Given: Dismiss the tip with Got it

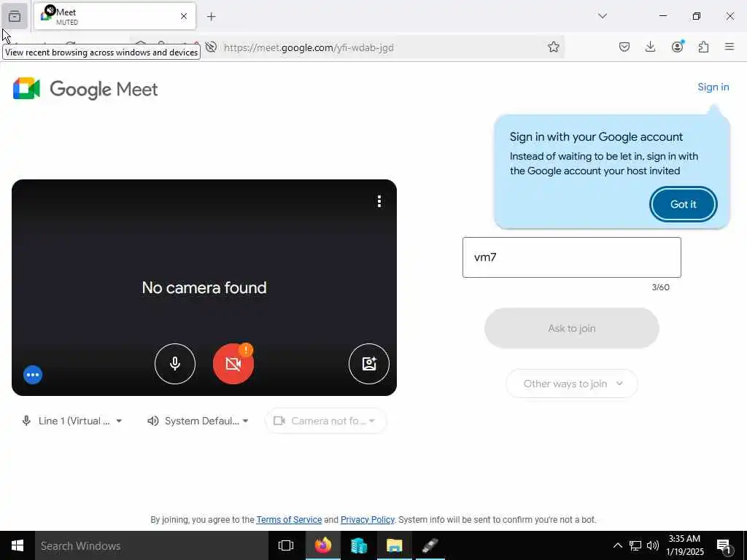Looking at the screenshot, I should click(x=683, y=204).
